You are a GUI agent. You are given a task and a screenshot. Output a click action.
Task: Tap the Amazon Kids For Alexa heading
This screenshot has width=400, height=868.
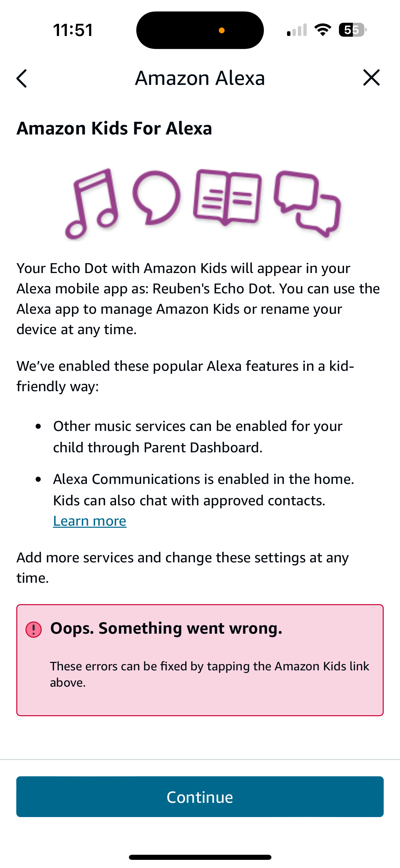click(114, 128)
